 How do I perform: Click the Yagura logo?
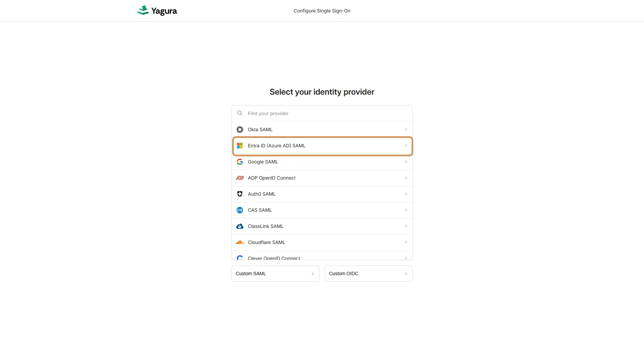pos(157,11)
